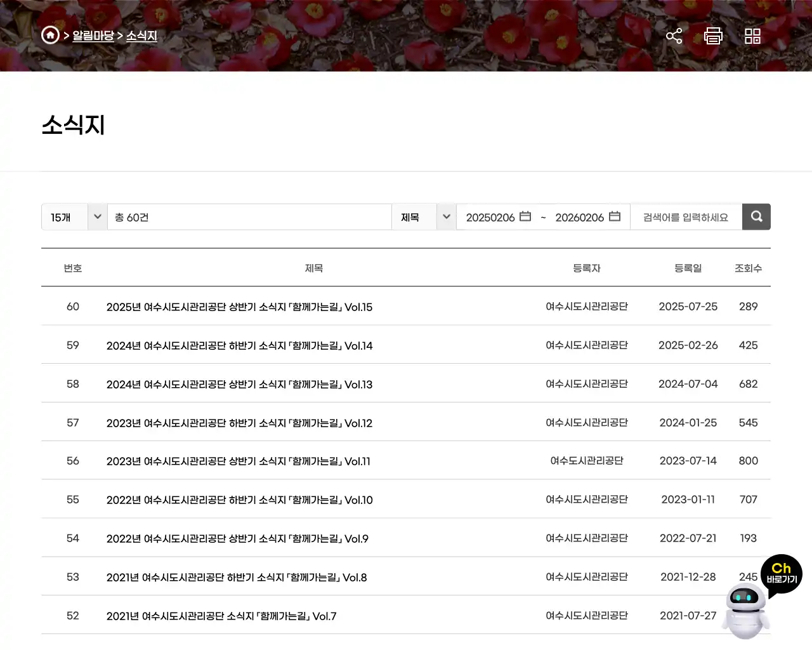812x650 pixels.
Task: Open the sitemap grid icon
Action: tap(752, 36)
